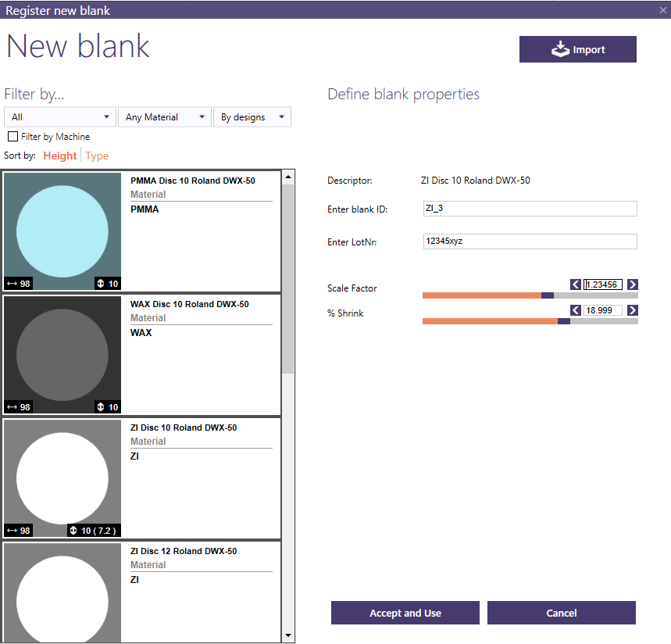Open the All filter dropdown
671x644 pixels.
coord(60,117)
